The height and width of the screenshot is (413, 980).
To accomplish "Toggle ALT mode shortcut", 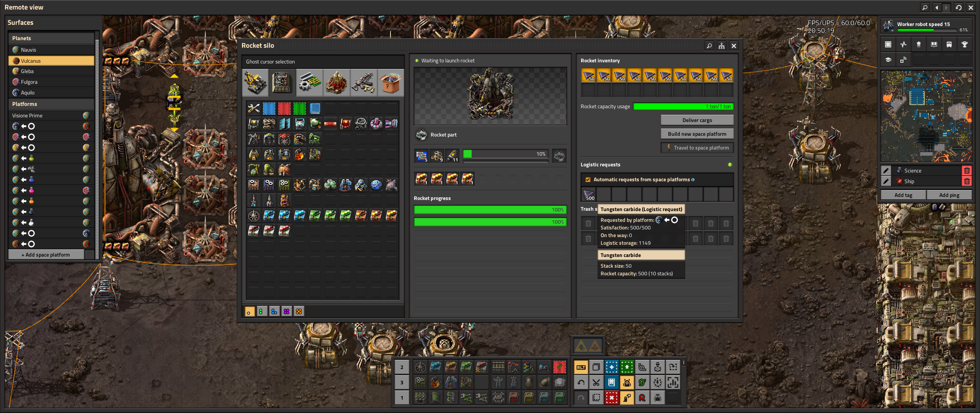I will tap(581, 367).
